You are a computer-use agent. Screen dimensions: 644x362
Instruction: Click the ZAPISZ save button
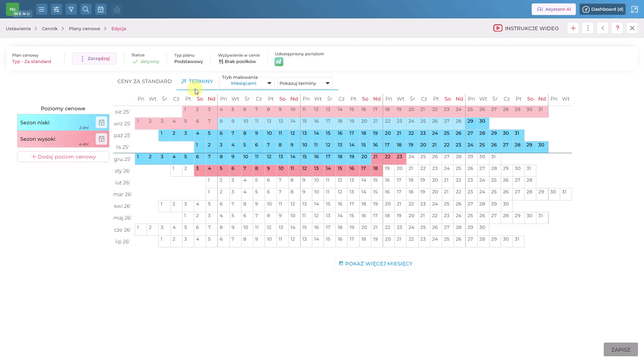(621, 350)
